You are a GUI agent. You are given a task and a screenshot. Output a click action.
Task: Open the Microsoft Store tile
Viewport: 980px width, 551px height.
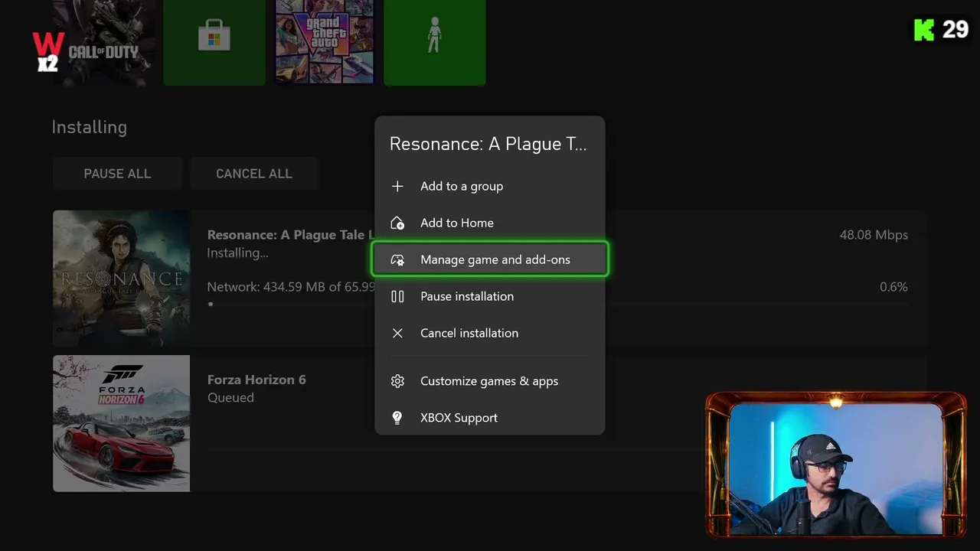[214, 41]
